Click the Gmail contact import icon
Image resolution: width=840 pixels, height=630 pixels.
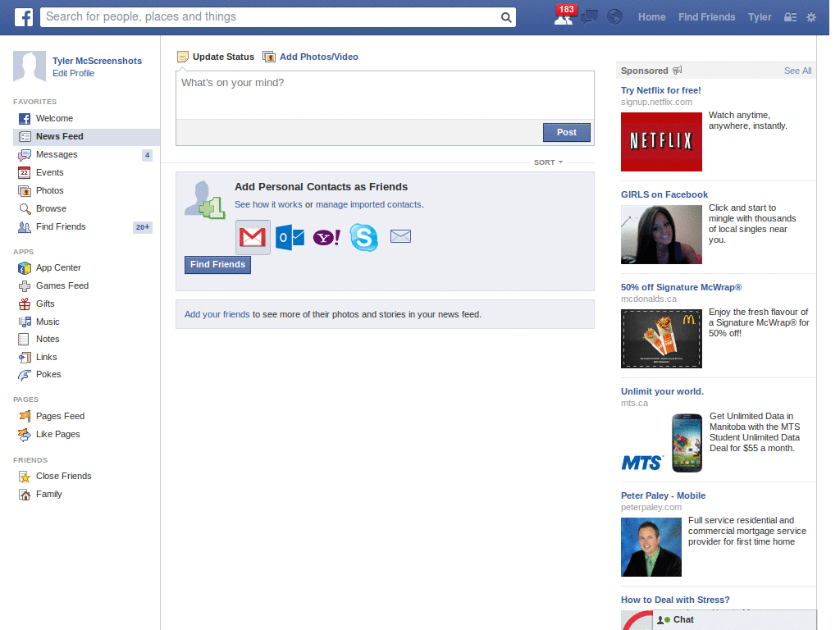click(253, 237)
